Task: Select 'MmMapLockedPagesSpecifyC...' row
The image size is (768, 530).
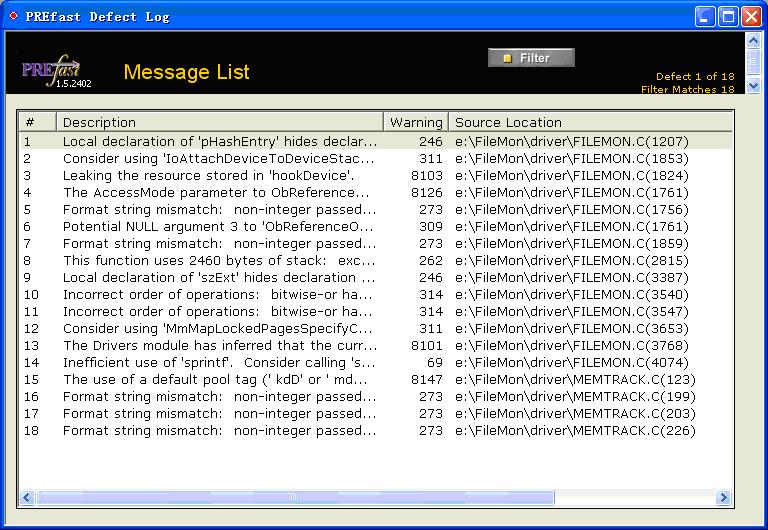Action: (376, 329)
